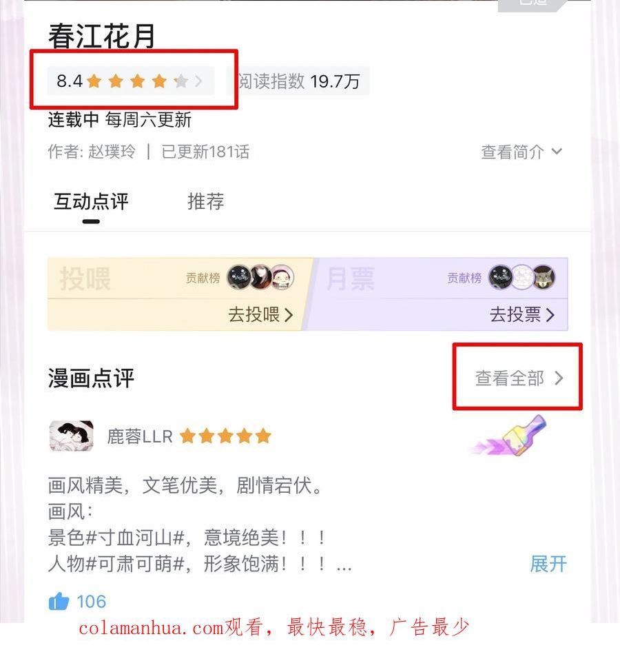
Task: Click 去投票 to cast monthly ticket
Action: pyautogui.click(x=522, y=314)
